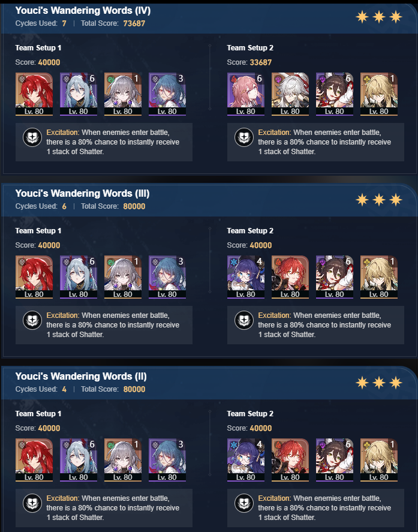Viewport: 418px width, 532px height.
Task: Click Excitation buff icon under III Team Setup 1
Action: pos(32,320)
